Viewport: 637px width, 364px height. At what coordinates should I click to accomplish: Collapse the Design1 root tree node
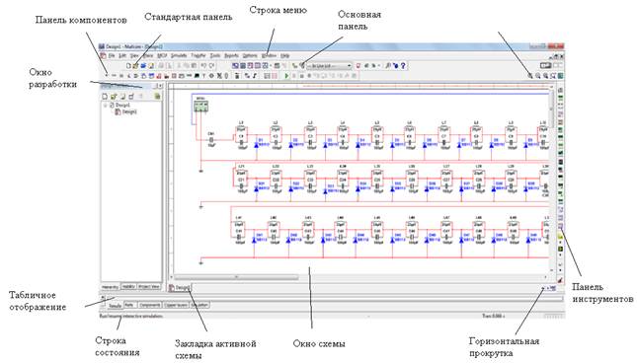click(106, 105)
